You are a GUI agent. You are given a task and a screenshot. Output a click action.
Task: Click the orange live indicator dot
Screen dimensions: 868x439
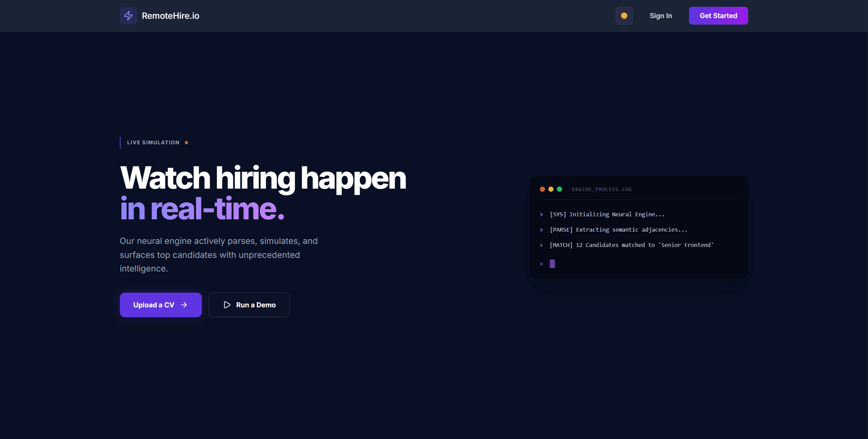point(186,143)
